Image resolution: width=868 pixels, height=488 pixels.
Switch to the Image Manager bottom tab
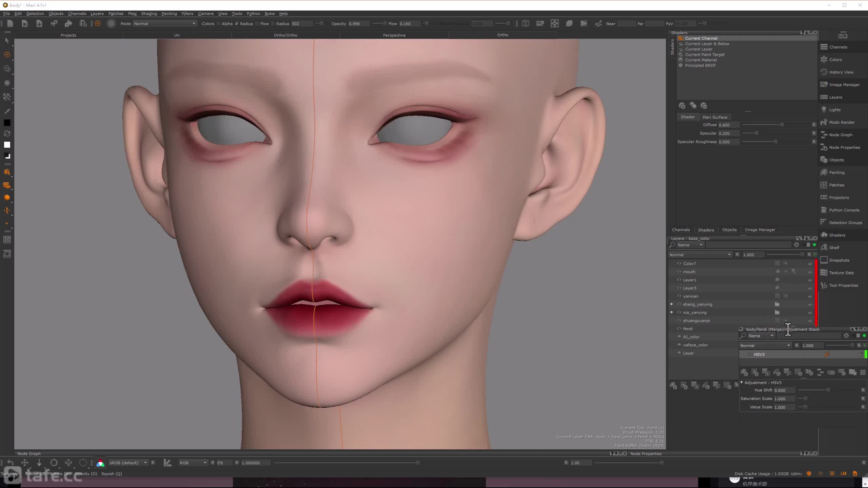(x=760, y=229)
